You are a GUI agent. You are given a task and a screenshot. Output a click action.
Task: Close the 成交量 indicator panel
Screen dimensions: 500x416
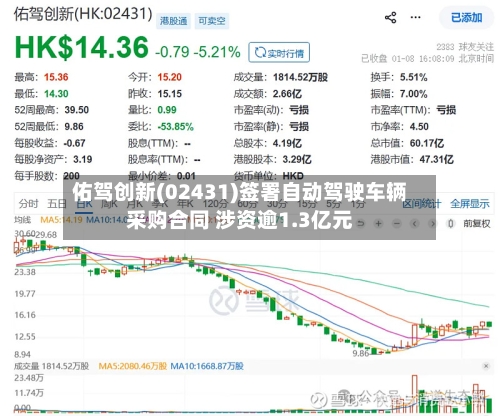pos(486,366)
